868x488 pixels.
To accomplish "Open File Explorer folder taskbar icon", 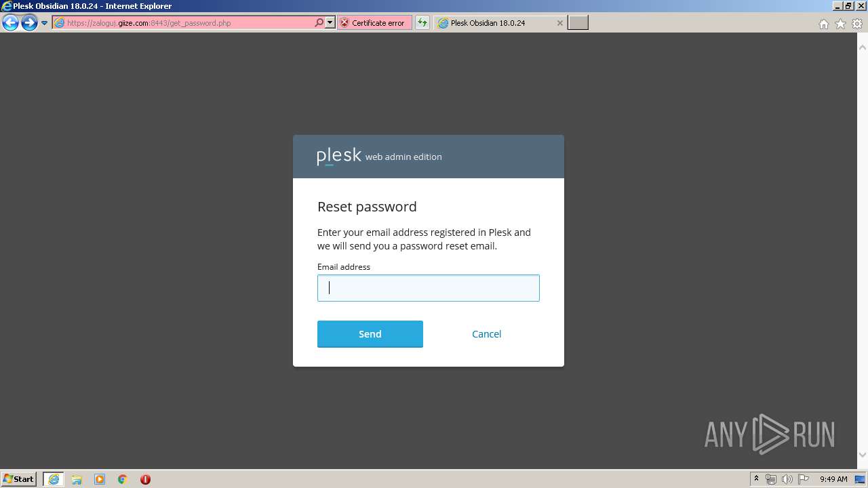I will pos(77,479).
